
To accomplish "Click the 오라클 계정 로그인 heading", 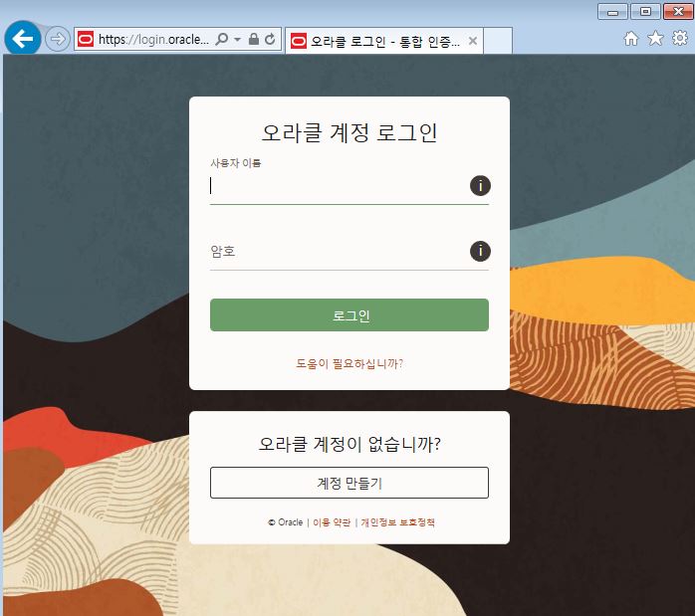I will tap(349, 133).
